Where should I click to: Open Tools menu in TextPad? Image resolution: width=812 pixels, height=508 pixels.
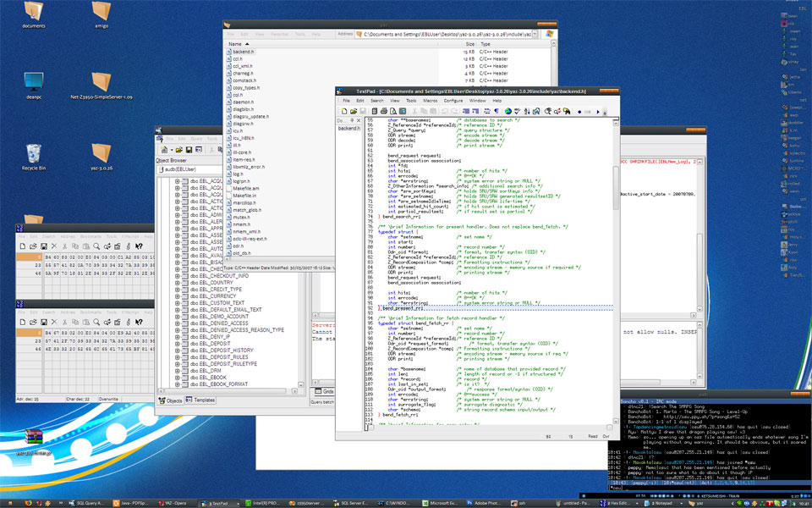point(411,101)
